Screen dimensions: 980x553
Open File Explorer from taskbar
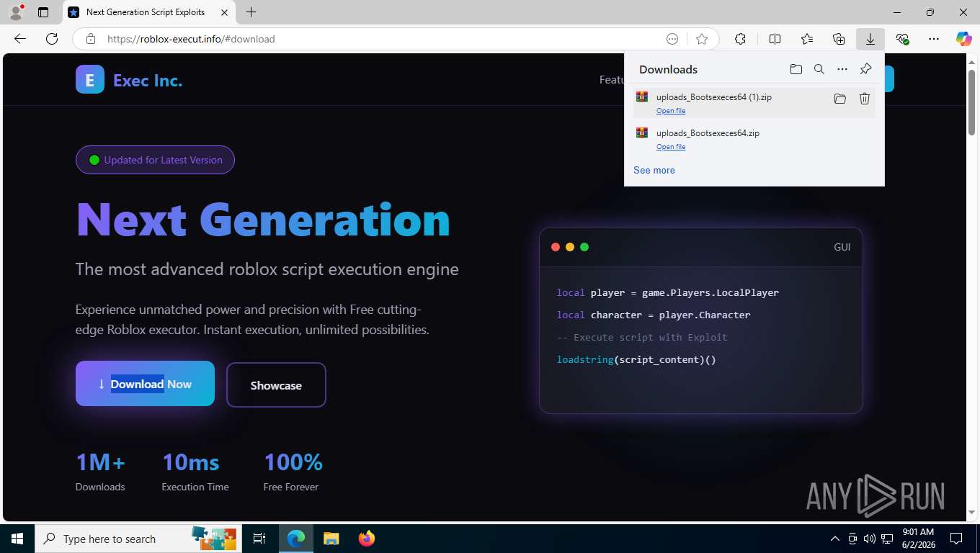coord(331,539)
